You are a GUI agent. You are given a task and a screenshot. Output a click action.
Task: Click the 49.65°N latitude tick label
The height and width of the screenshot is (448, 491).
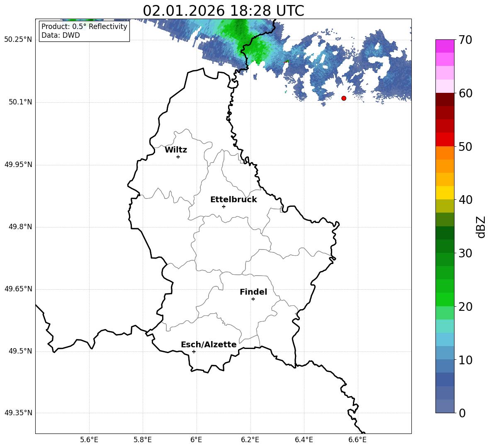click(x=18, y=289)
